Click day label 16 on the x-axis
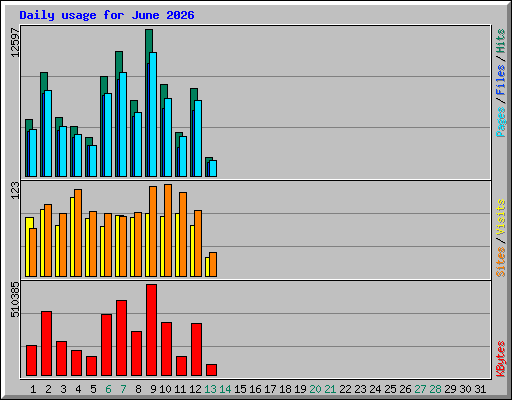The image size is (512, 400). point(255,389)
